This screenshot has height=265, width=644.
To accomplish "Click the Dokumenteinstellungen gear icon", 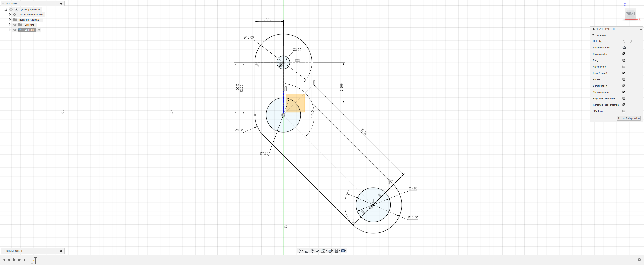I will (14, 14).
